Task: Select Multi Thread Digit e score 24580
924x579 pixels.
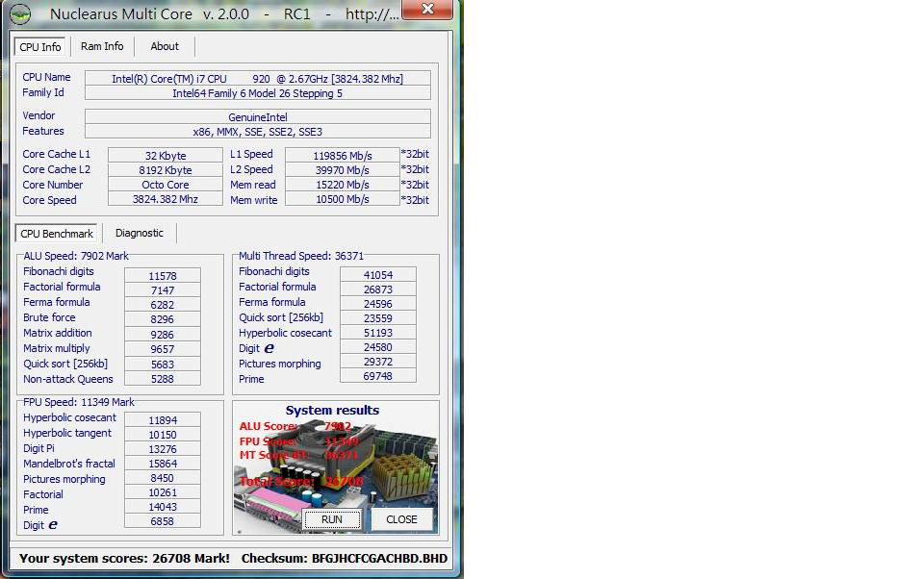Action: (x=377, y=347)
